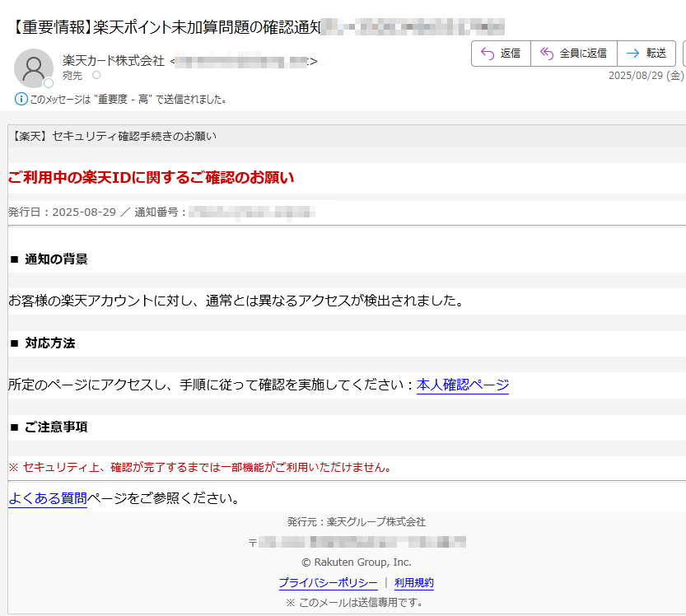Click sender name 楽天カード株式会社

pos(114,61)
